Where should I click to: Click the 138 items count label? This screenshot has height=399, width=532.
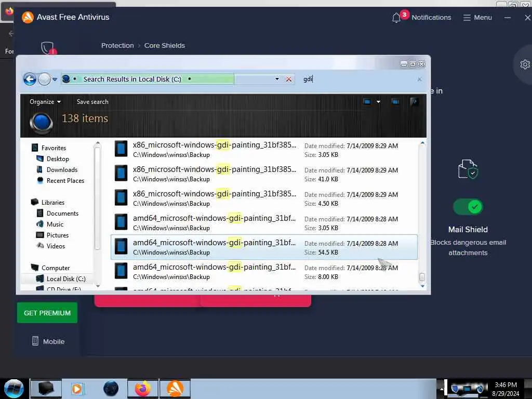click(85, 118)
